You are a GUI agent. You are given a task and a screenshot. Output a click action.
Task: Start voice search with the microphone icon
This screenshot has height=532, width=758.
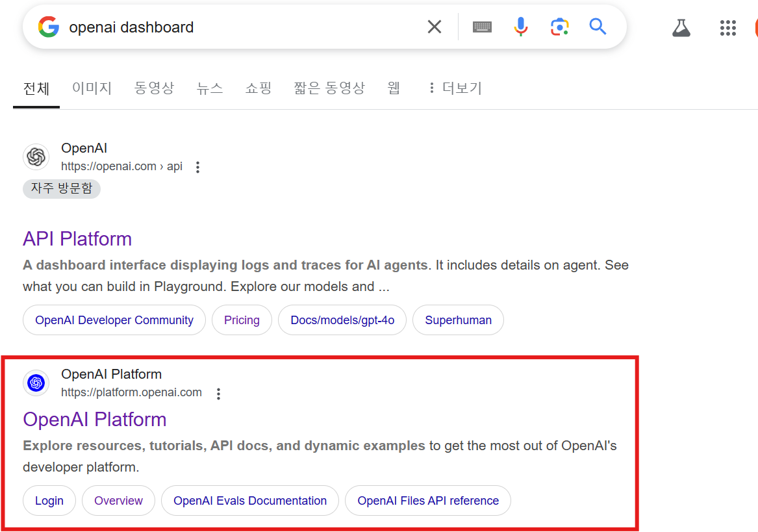(x=520, y=27)
